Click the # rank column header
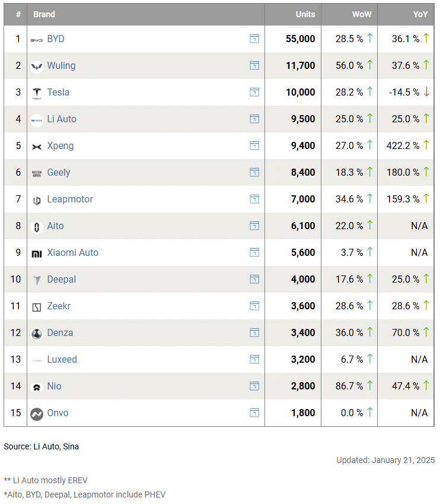Image resolution: width=440 pixels, height=504 pixels. [x=18, y=14]
